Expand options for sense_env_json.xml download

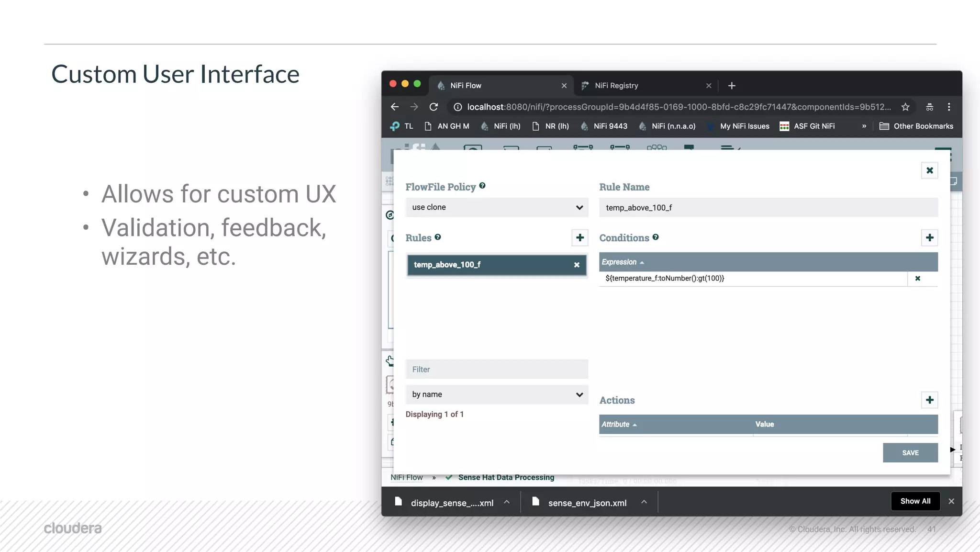(x=644, y=502)
